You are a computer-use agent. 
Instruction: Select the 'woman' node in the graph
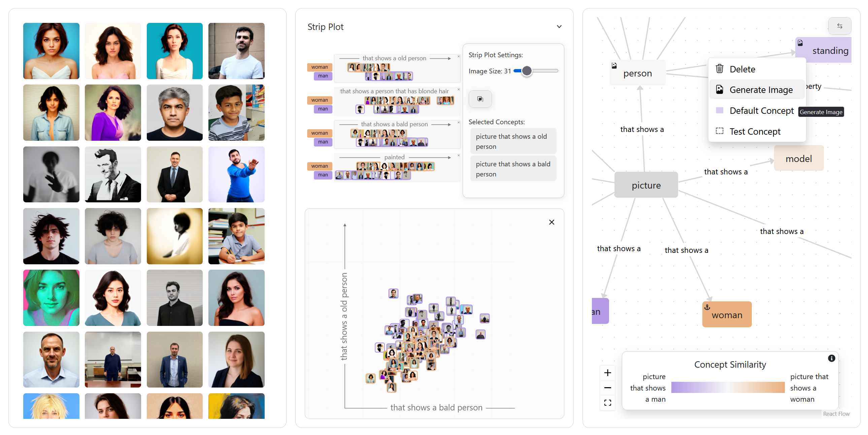point(727,315)
